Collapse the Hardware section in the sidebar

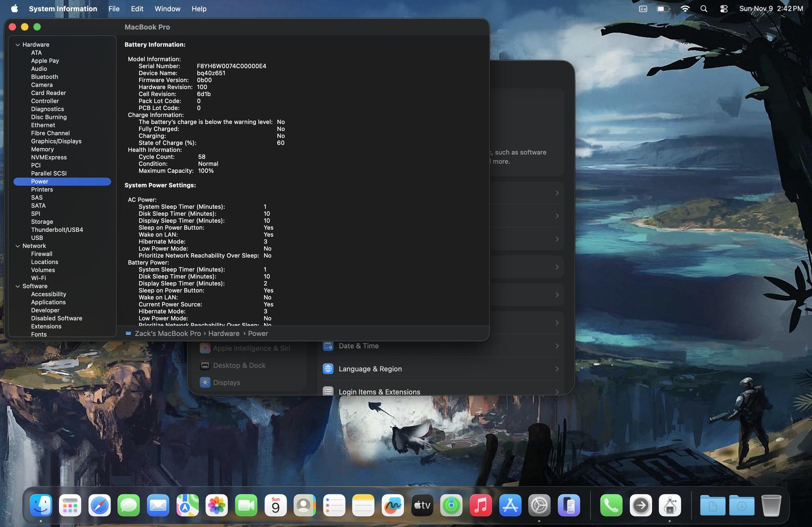pyautogui.click(x=18, y=45)
